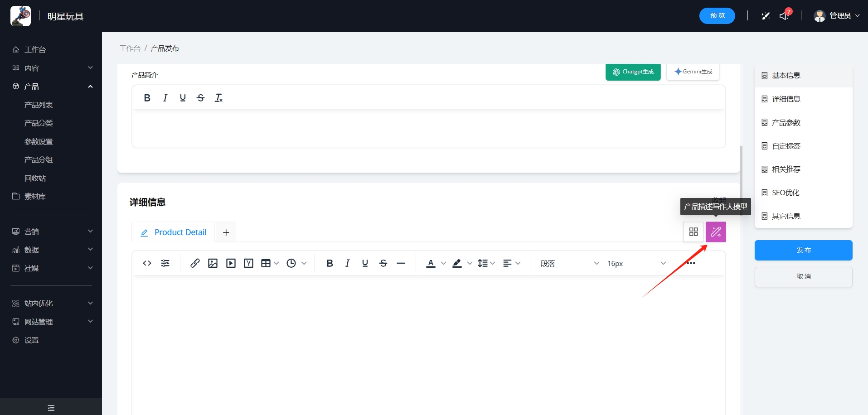The height and width of the screenshot is (415, 868).
Task: Toggle italic in product intro editor
Action: pyautogui.click(x=165, y=98)
